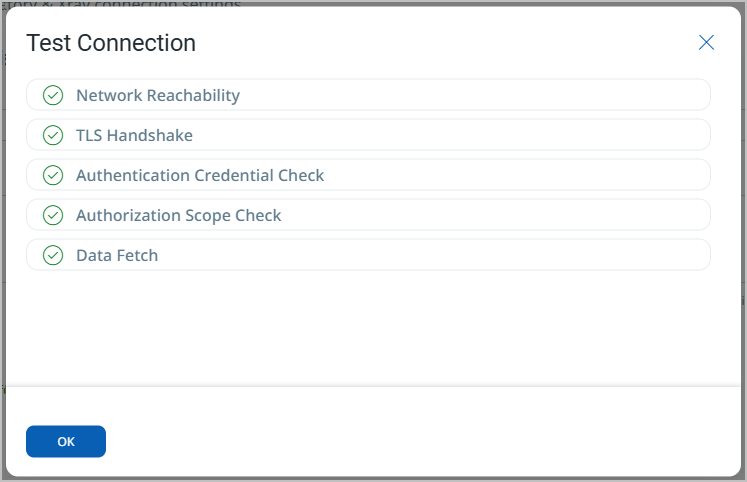Open the Network Reachability result row
Screen dimensions: 747x482
tap(368, 95)
